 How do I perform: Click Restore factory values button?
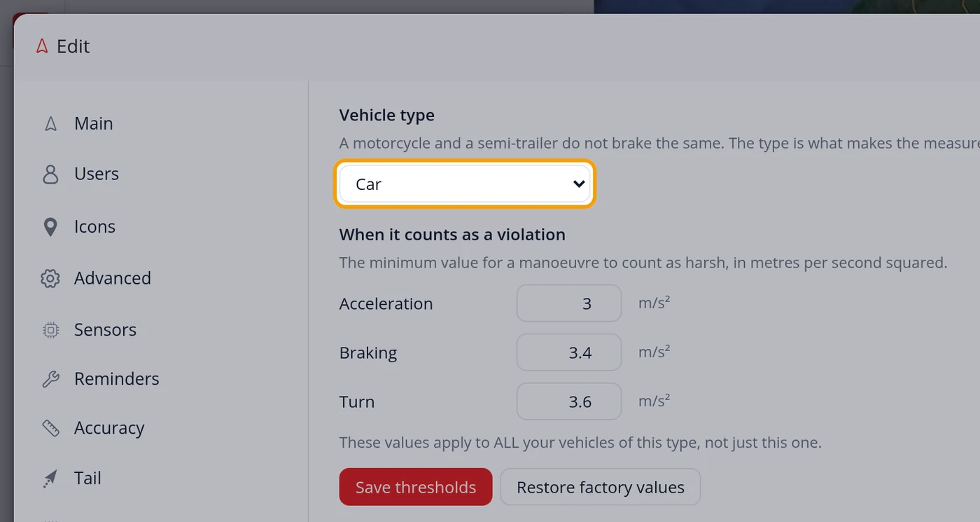point(601,487)
